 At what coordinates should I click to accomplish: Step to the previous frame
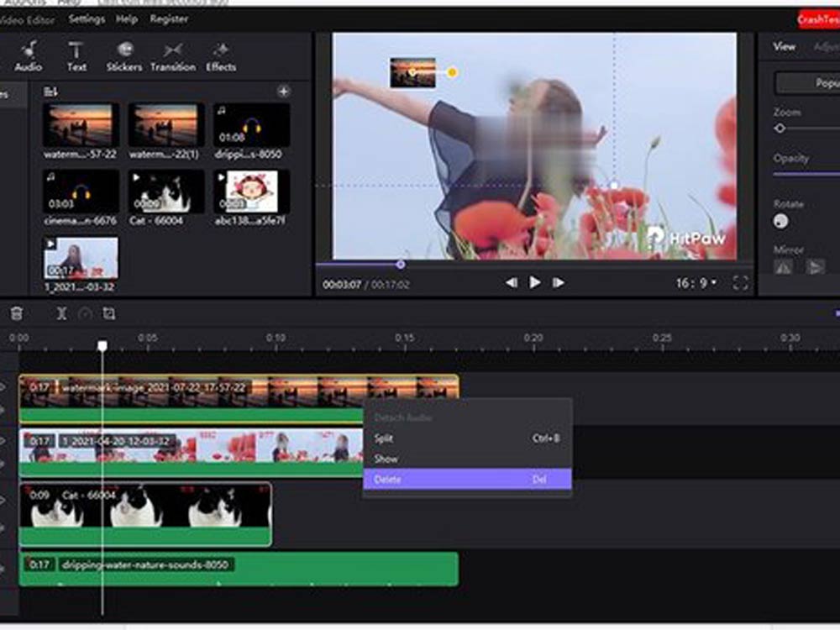(x=511, y=282)
